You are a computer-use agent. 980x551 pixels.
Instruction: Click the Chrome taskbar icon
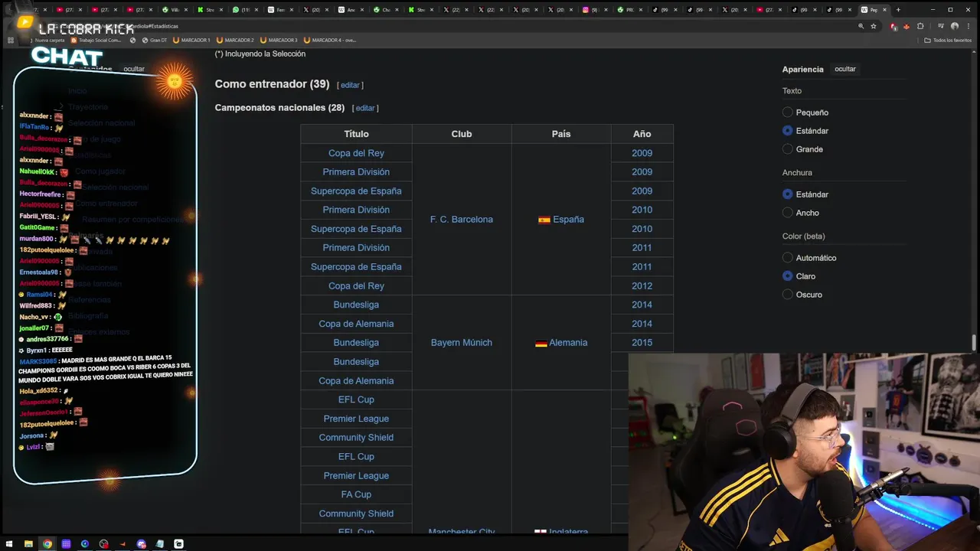click(x=47, y=544)
